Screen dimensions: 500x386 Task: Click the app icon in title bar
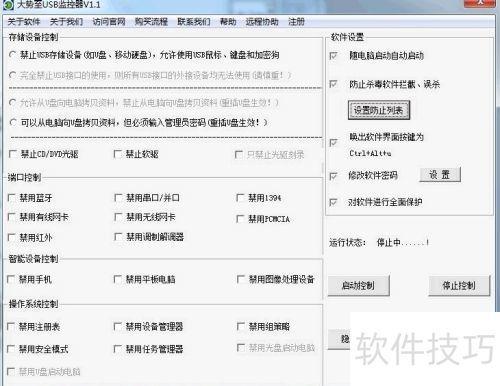(8, 4)
